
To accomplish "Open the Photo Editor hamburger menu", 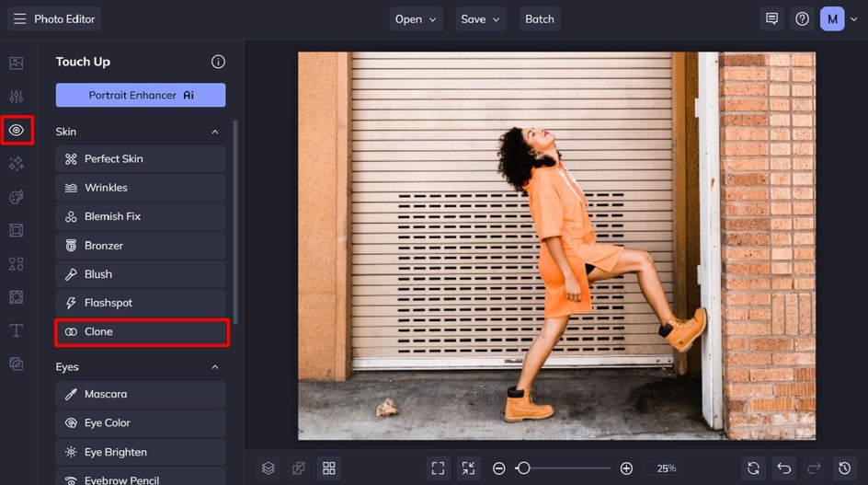I will (20, 18).
